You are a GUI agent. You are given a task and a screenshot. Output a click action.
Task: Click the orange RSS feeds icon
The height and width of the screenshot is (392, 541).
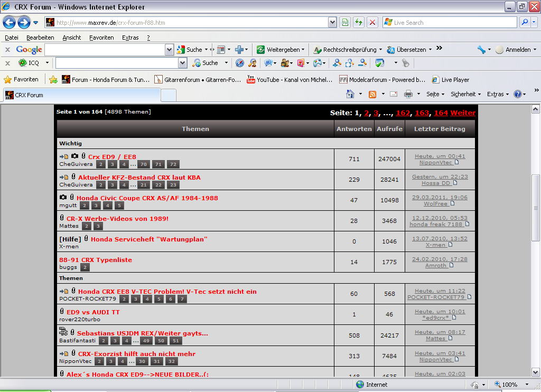[x=372, y=94]
